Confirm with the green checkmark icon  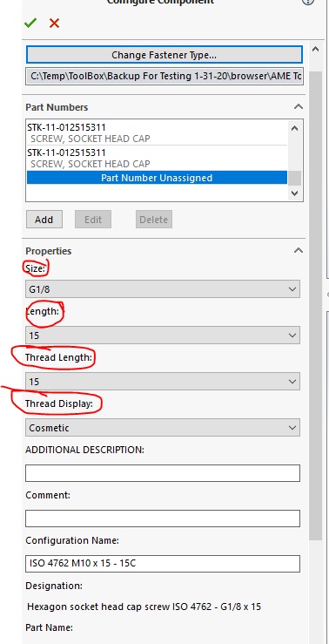[x=30, y=23]
